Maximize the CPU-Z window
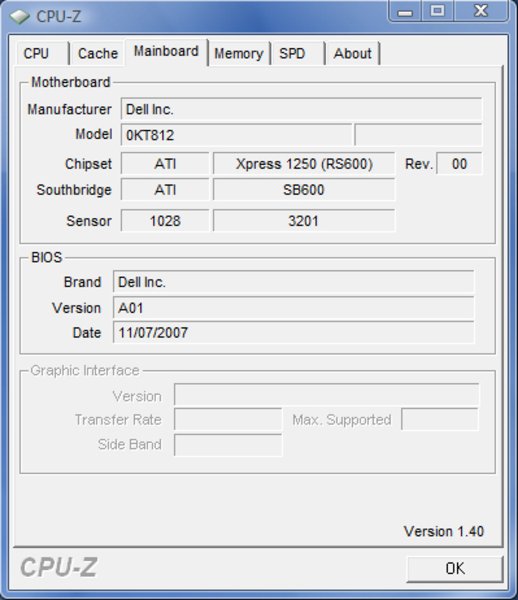Viewport: 518px width, 600px height. (438, 11)
